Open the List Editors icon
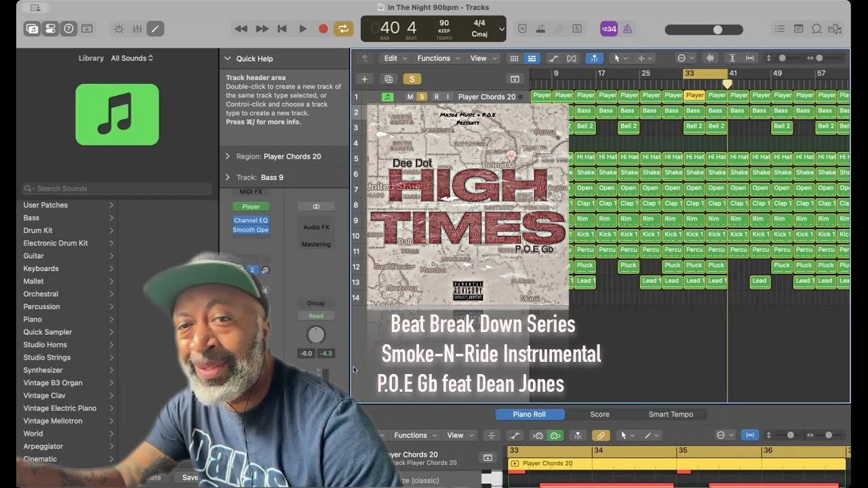868x488 pixels. [780, 28]
